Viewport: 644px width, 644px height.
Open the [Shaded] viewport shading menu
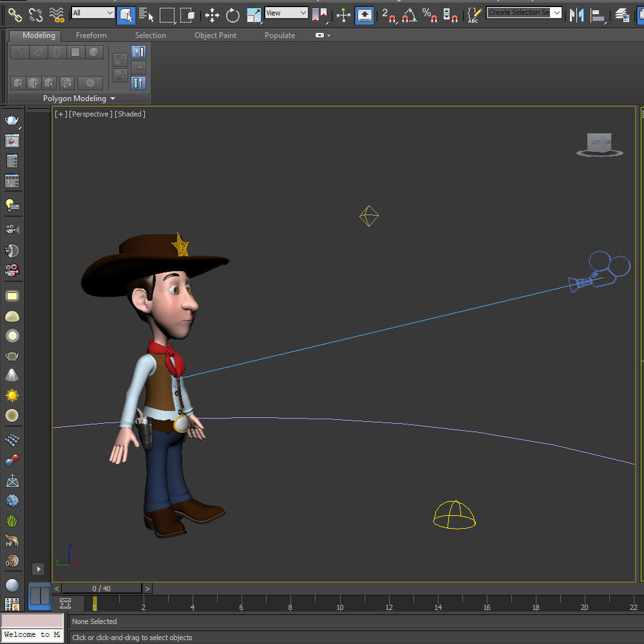pyautogui.click(x=130, y=114)
